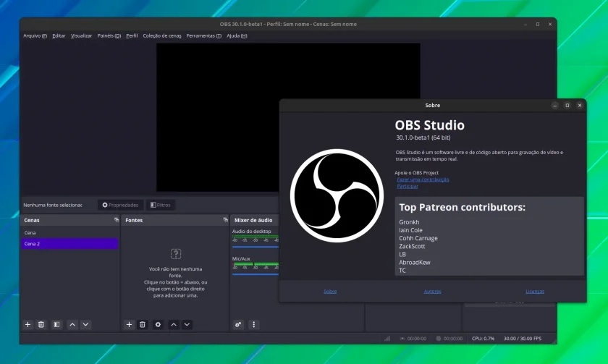Click the ZackScott contributor name
The width and height of the screenshot is (608, 364).
(412, 246)
